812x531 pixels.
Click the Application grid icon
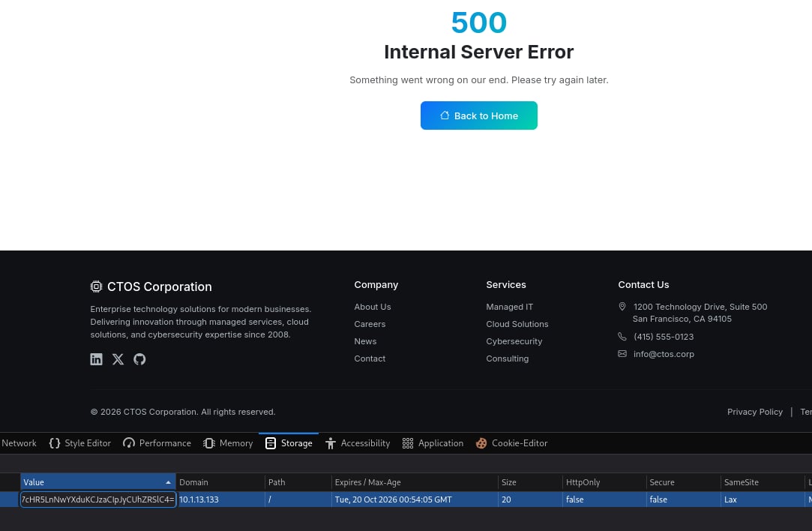(x=408, y=443)
